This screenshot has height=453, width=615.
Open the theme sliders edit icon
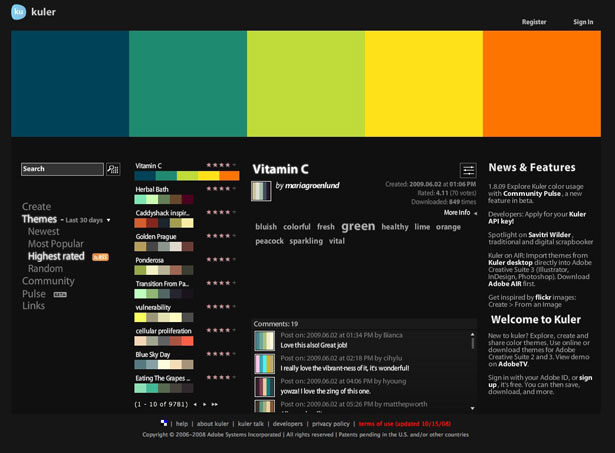pyautogui.click(x=468, y=170)
